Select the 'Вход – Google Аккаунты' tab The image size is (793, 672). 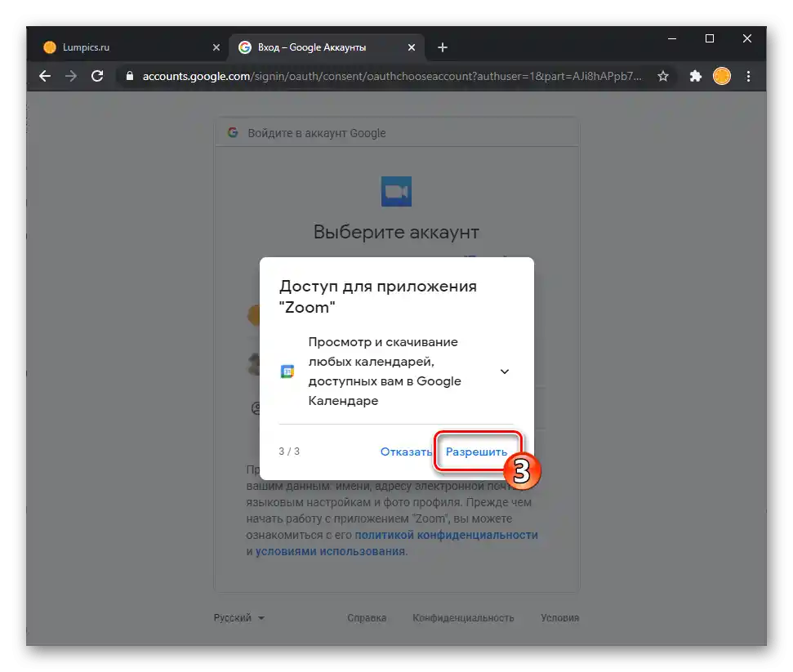coord(327,47)
